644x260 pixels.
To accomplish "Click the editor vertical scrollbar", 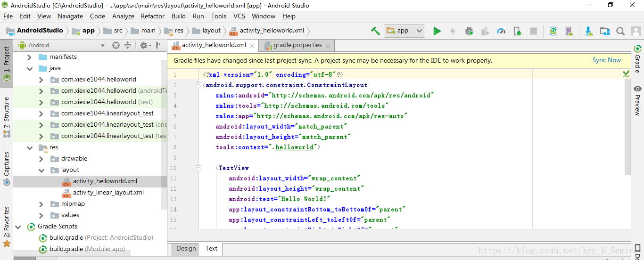I will [627, 127].
